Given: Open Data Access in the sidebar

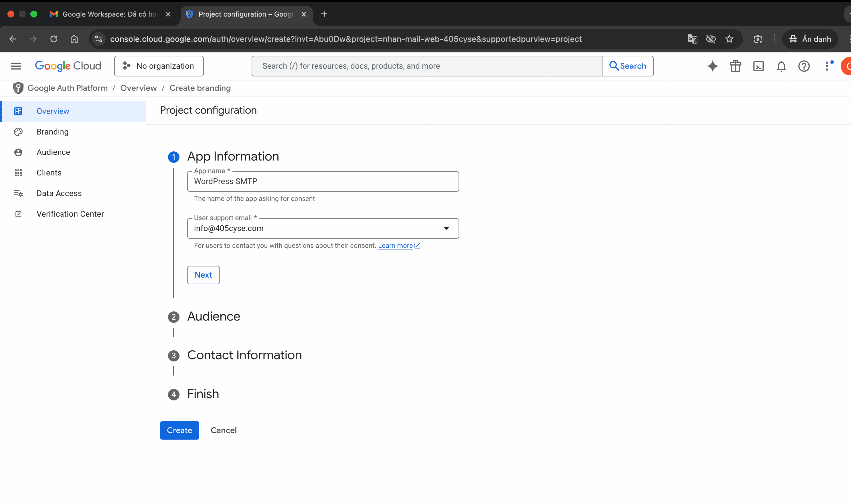Looking at the screenshot, I should coord(73,194).
